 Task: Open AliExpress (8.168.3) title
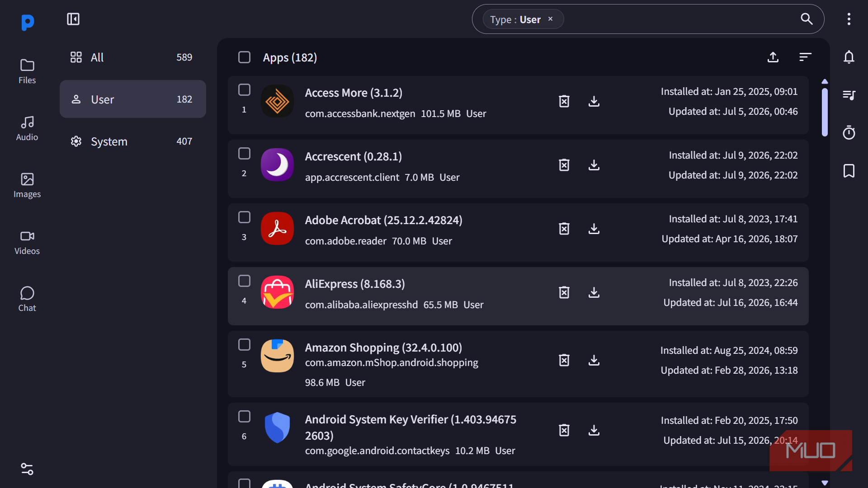(355, 284)
